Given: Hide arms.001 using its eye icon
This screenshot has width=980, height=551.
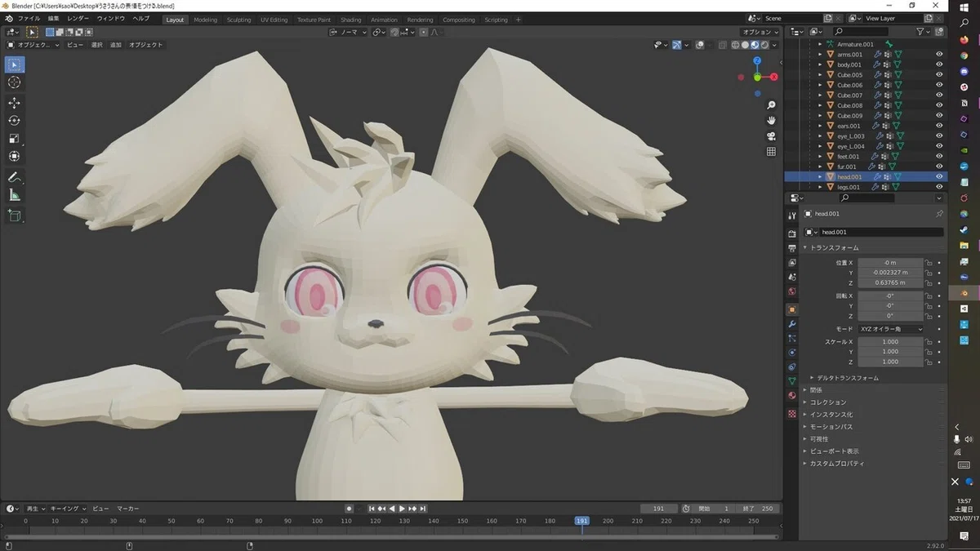Looking at the screenshot, I should click(x=939, y=55).
